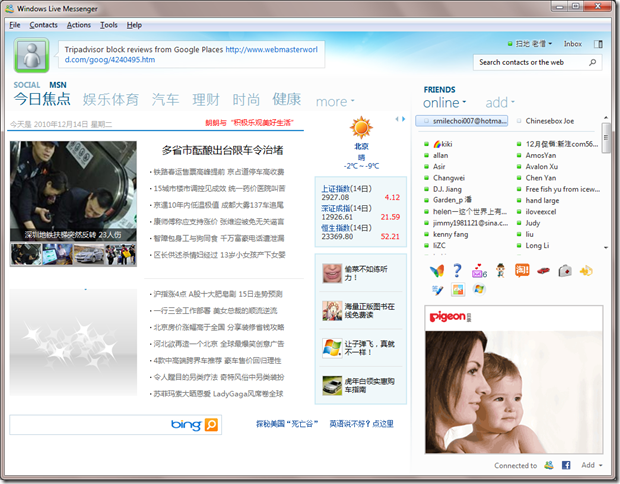Screen dimensions: 620x484
Task: Toggle the compact view icon beside Inbox
Action: pyautogui.click(x=599, y=44)
